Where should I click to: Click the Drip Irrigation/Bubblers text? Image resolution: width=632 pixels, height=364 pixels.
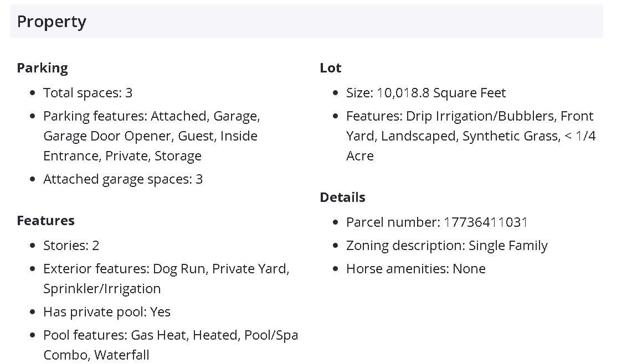click(480, 116)
